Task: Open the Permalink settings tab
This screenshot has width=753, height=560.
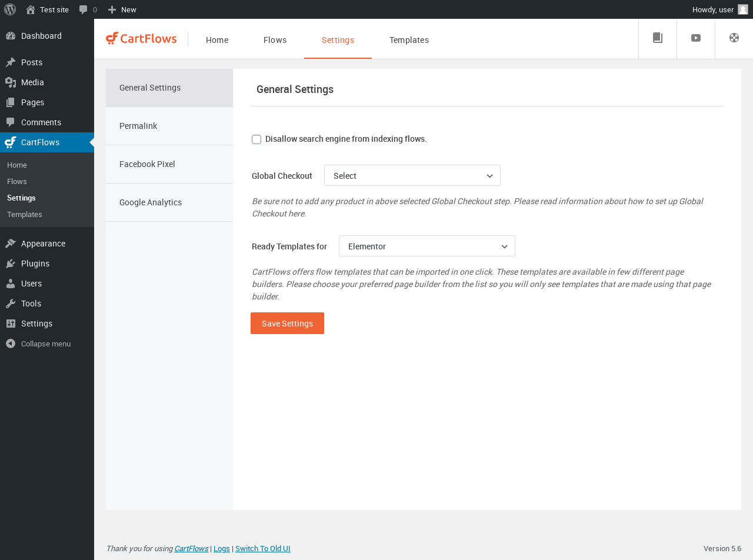Action: [169, 126]
